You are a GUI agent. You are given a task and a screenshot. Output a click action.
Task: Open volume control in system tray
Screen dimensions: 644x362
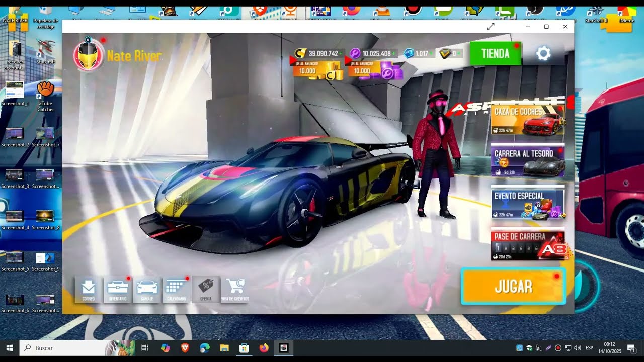577,348
